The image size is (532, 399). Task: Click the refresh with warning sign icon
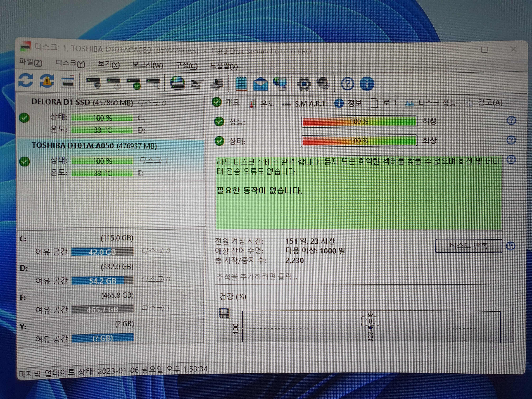coord(47,81)
